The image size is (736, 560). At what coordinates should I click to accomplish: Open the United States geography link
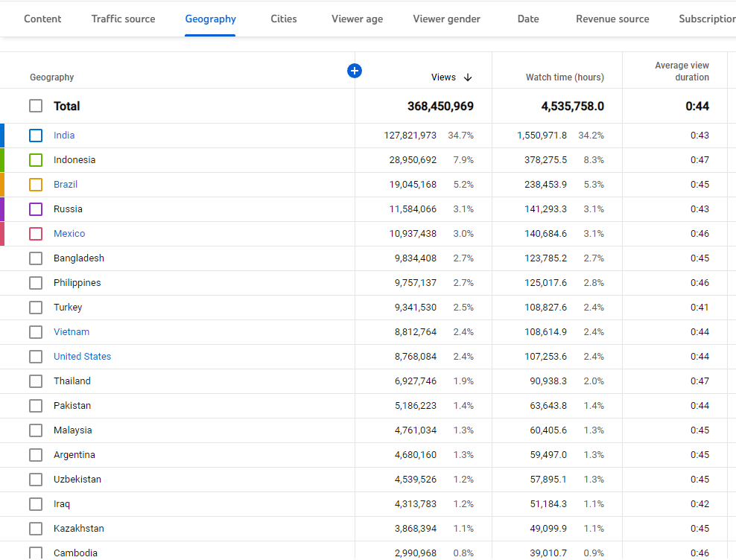[x=82, y=357]
